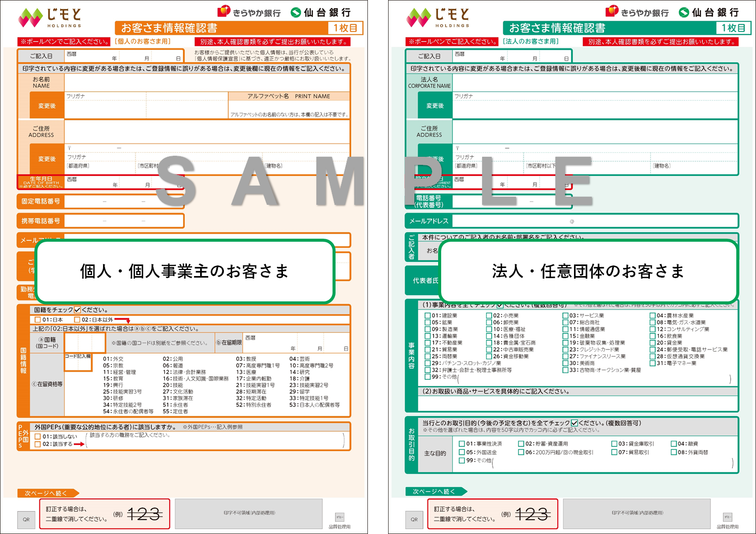This screenshot has height=534, width=756.
Task: Check the 02:日本以外 nationality box
Action: pyautogui.click(x=77, y=320)
